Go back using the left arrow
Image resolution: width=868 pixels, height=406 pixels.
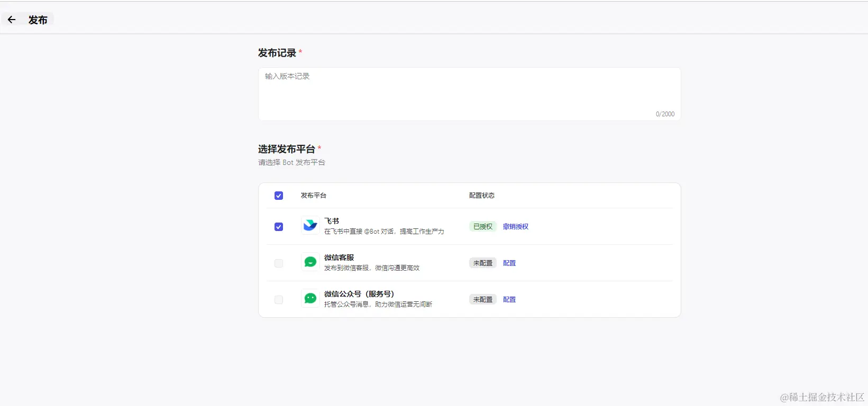(x=12, y=20)
